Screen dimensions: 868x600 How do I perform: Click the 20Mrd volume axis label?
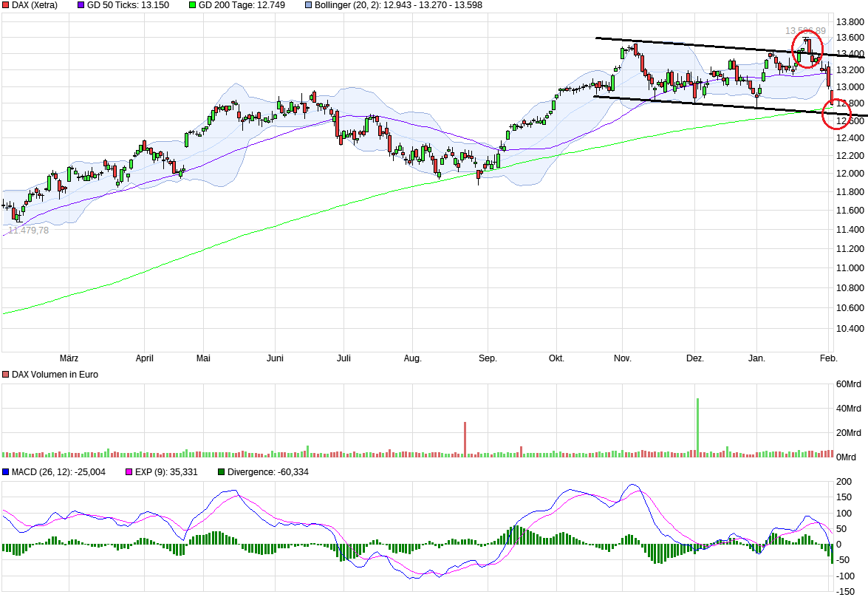(x=849, y=433)
